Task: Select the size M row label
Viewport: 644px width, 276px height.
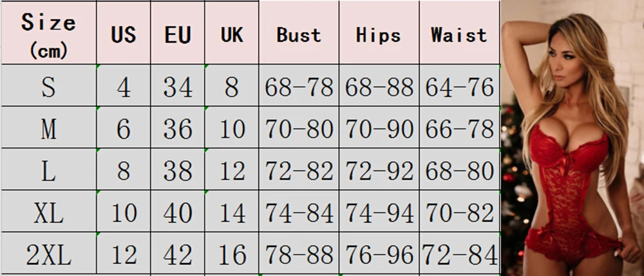Action: tap(48, 127)
